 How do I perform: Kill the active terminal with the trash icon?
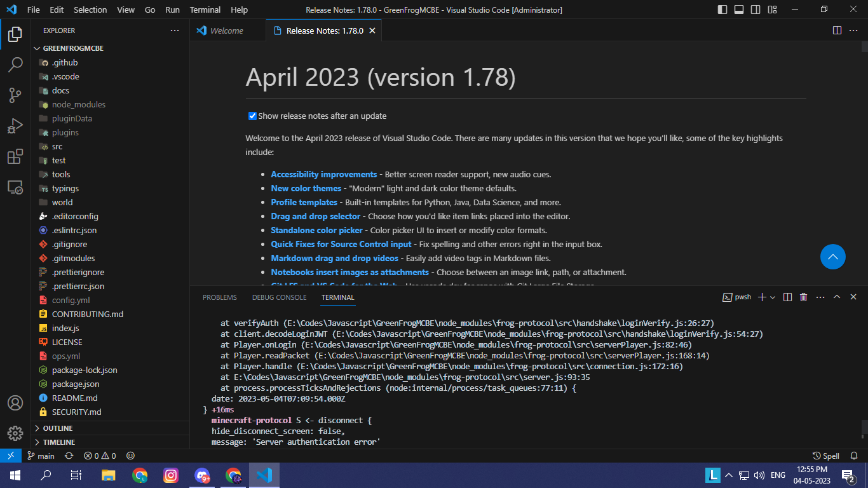coord(803,297)
